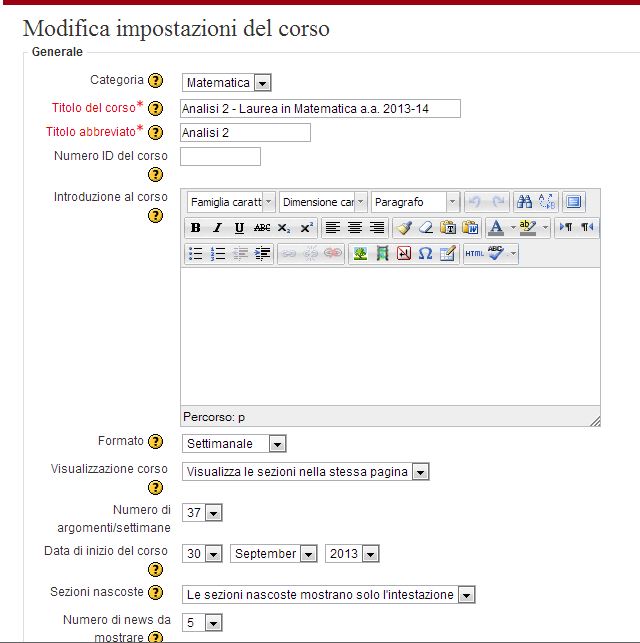Increase indent in the editor
Image resolution: width=640 pixels, height=643 pixels.
click(x=262, y=254)
